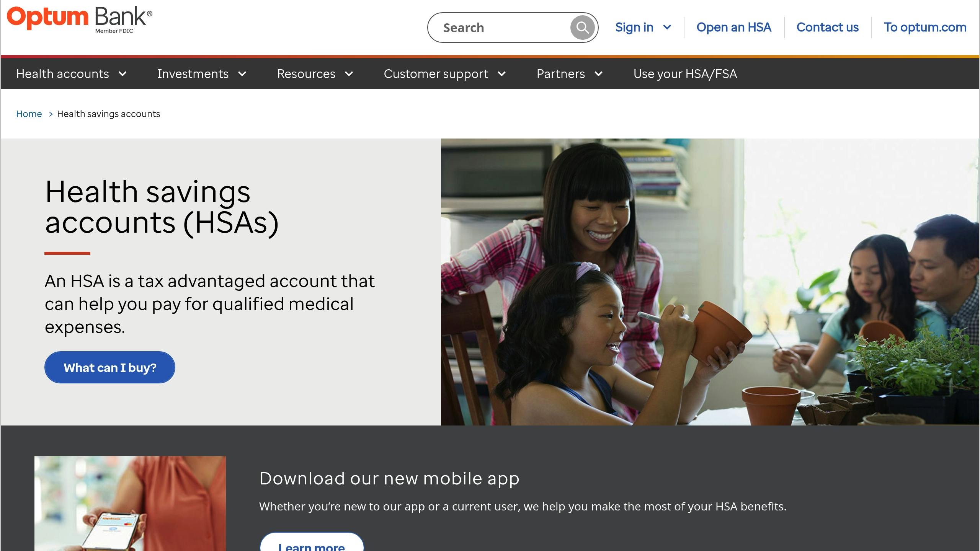980x551 pixels.
Task: Go to optum.com link
Action: 925,28
